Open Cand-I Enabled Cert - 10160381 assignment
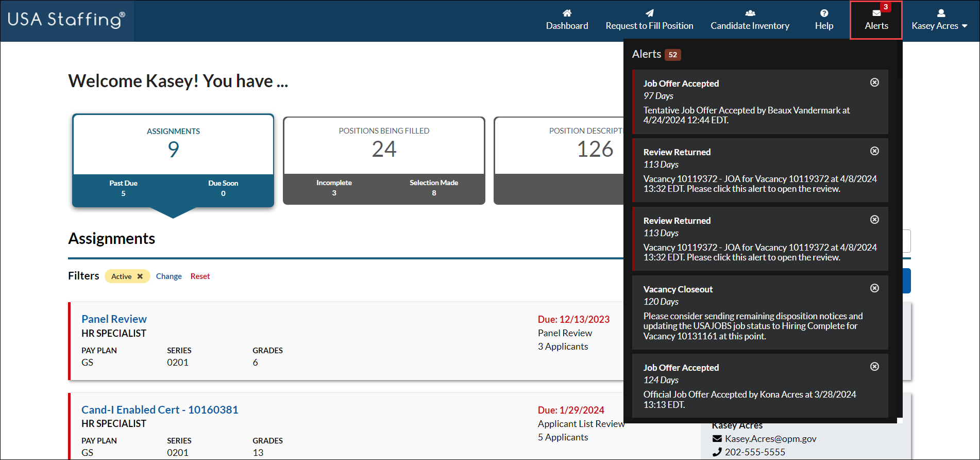The image size is (980, 460). click(x=160, y=410)
